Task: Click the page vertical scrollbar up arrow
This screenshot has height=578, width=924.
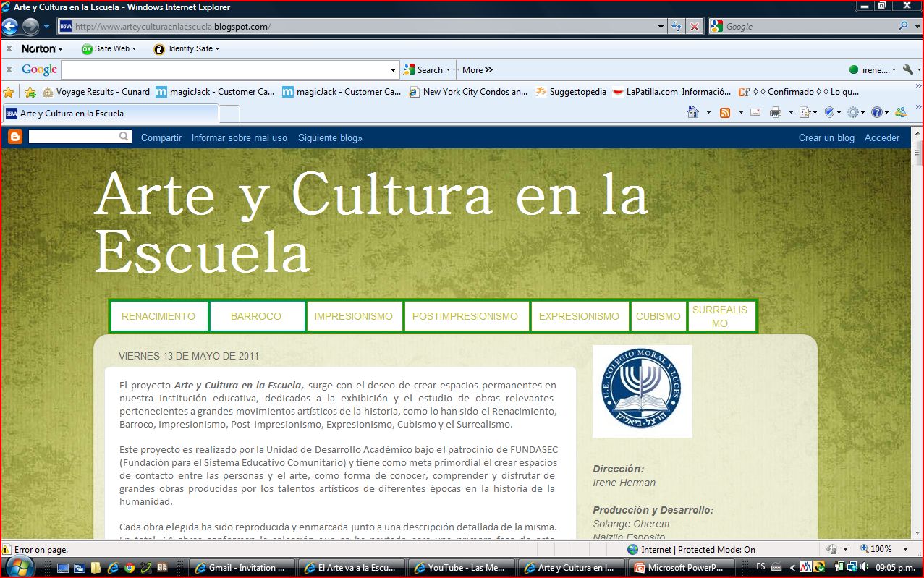Action: pyautogui.click(x=917, y=132)
